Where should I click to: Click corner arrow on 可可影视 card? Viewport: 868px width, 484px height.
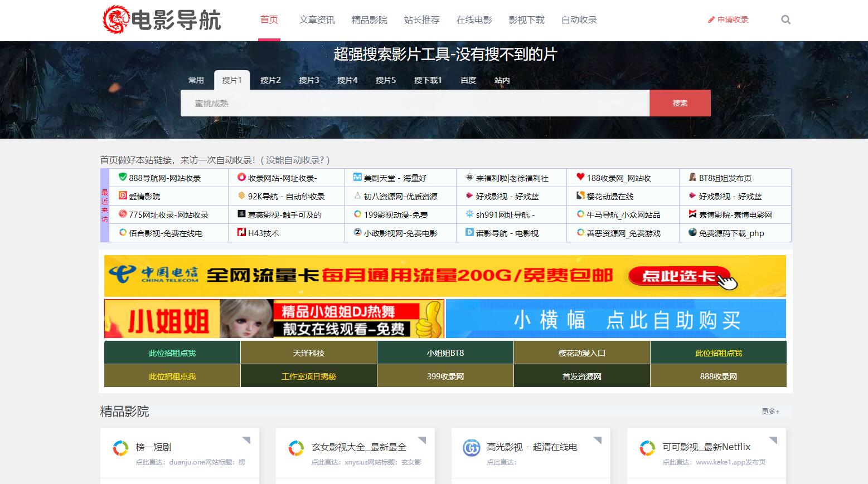click(773, 441)
